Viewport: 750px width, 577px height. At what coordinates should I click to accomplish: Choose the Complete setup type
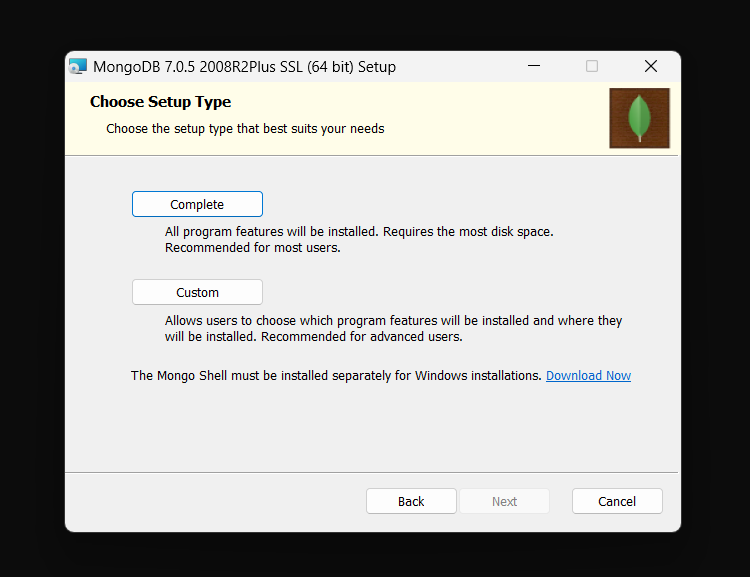click(197, 204)
